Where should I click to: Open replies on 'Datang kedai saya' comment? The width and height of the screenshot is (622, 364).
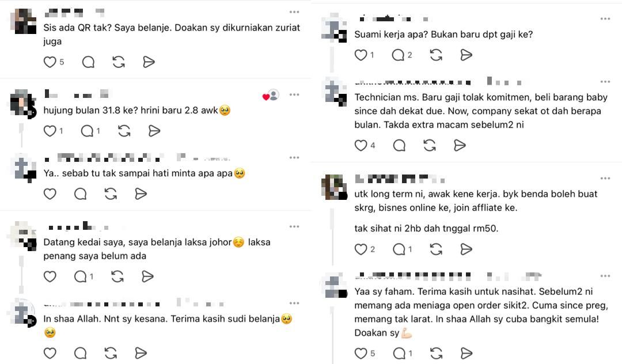click(x=84, y=276)
